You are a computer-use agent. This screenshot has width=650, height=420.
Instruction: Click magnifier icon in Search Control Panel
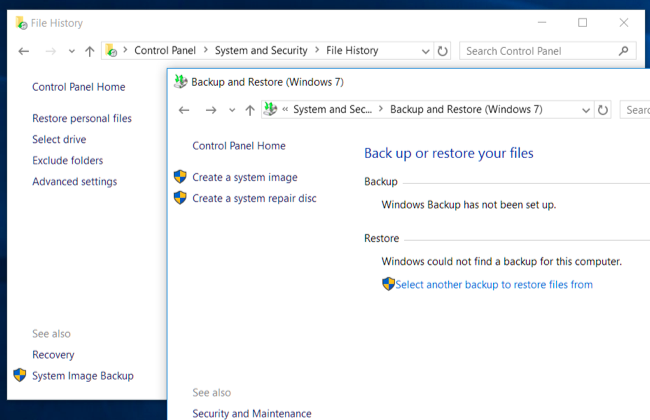(623, 51)
